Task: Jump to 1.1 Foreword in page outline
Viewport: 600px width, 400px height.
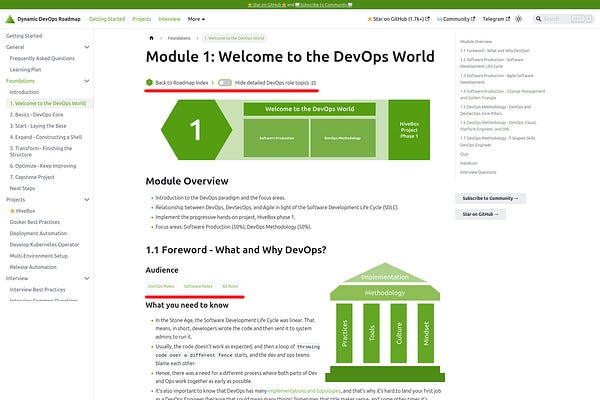Action: tap(495, 51)
